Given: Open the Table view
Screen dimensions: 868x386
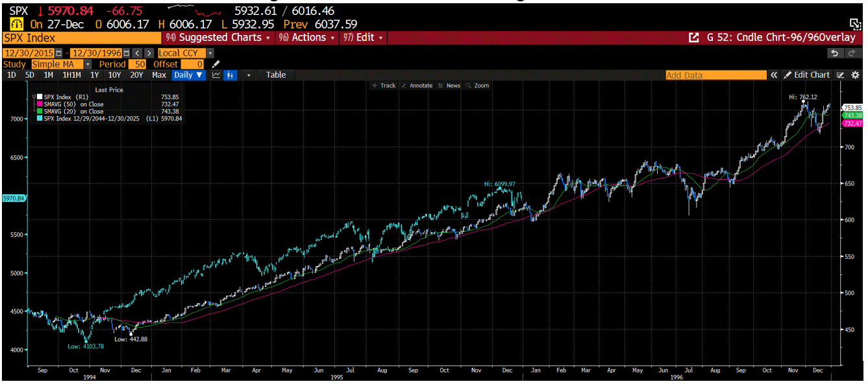Looking at the screenshot, I should pos(275,75).
